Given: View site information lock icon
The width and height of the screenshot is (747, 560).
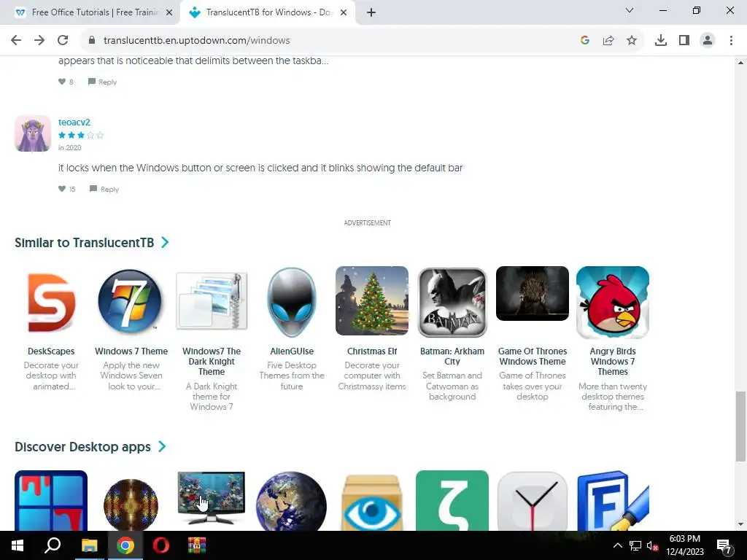Looking at the screenshot, I should pyautogui.click(x=92, y=41).
